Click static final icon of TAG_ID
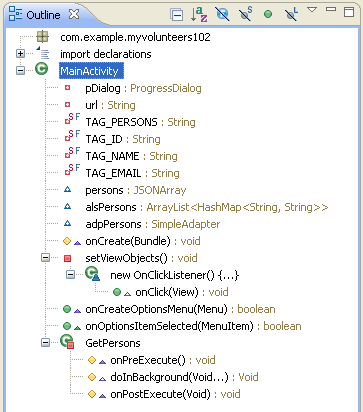 click(x=72, y=136)
